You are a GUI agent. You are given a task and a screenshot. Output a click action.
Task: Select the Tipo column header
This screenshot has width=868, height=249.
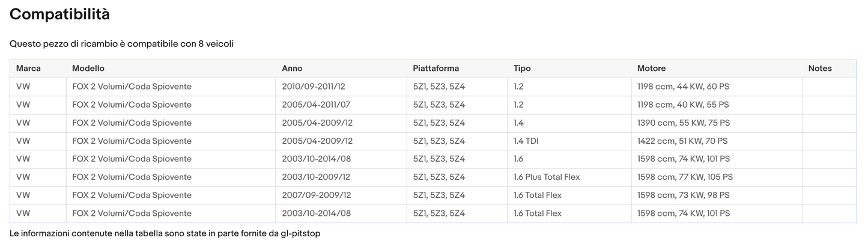pos(522,69)
